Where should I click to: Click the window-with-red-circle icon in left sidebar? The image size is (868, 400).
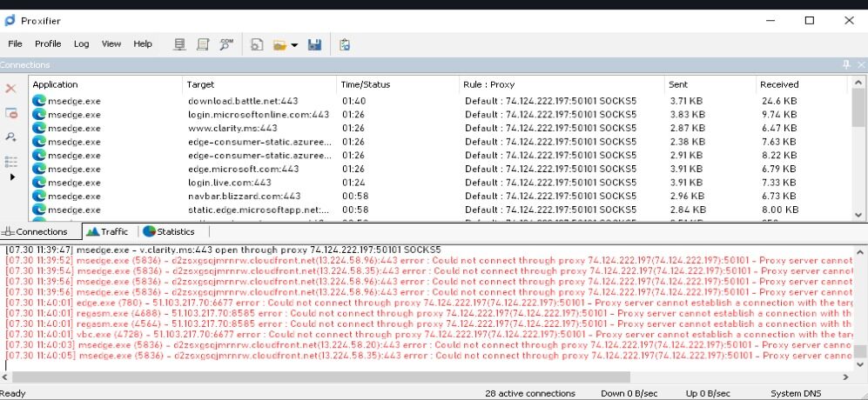(x=11, y=113)
